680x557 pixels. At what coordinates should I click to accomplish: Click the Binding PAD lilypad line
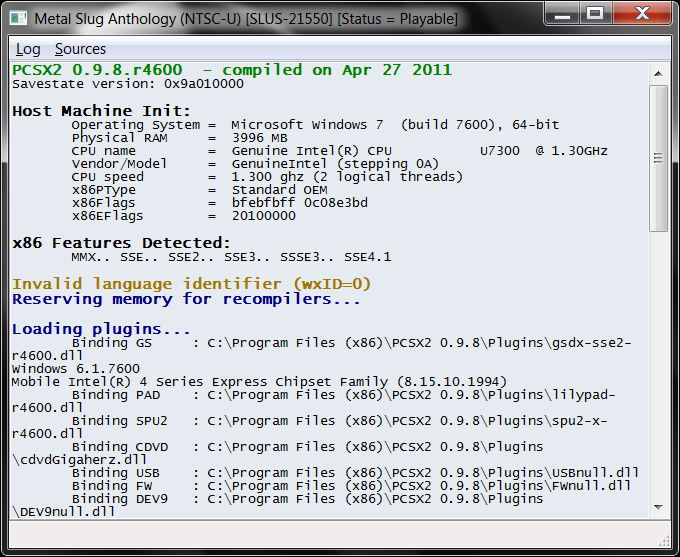click(x=343, y=395)
